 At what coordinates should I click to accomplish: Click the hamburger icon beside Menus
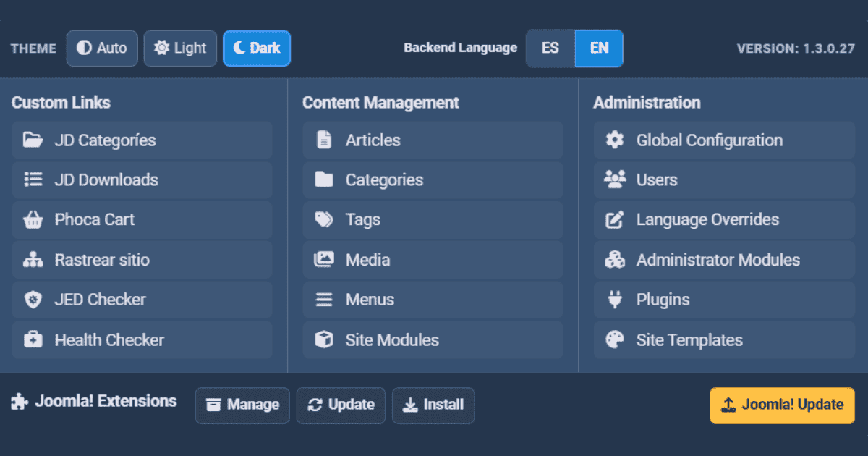pos(324,300)
